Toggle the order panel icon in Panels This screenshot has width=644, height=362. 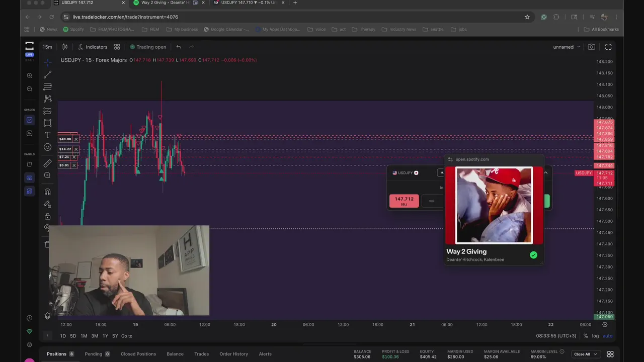[x=29, y=177]
